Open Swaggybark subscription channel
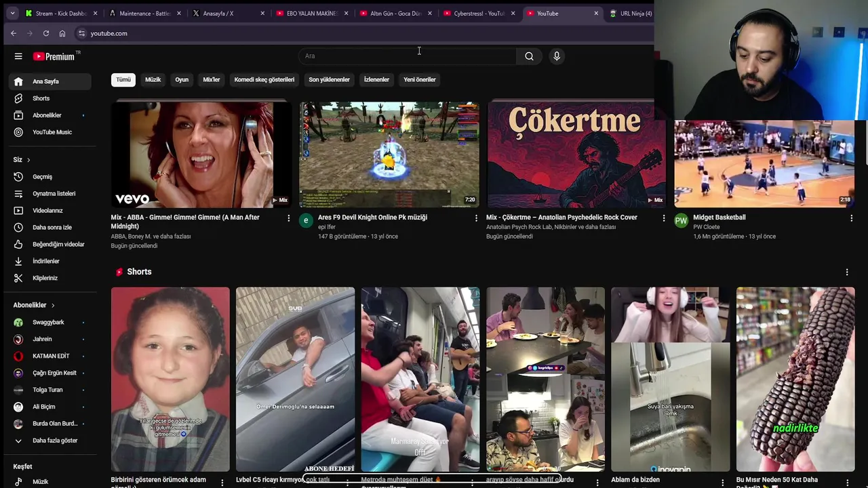Screen dimensions: 868x488 coord(50,322)
